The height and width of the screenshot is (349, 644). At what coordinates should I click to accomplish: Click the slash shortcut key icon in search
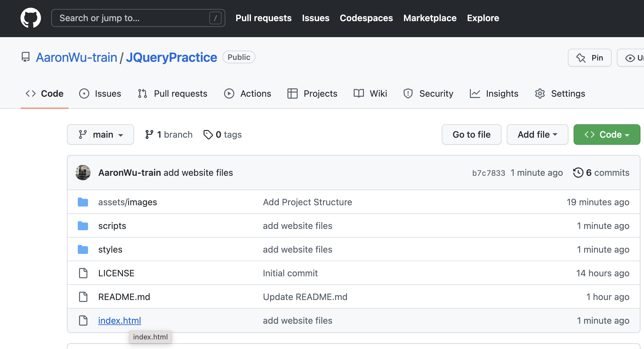tap(215, 18)
